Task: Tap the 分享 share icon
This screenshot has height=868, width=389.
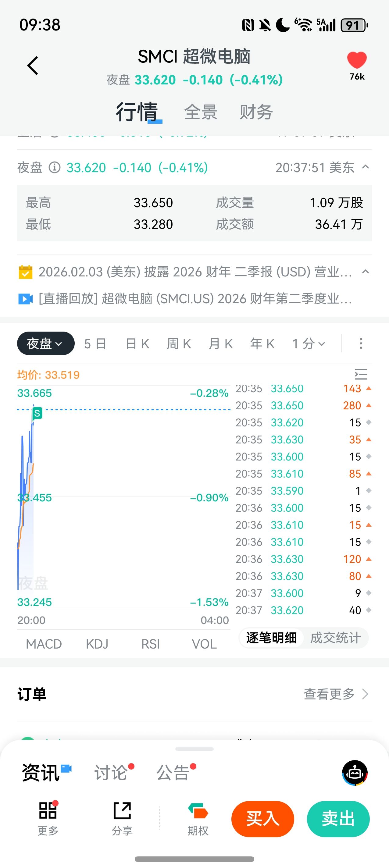Action: pyautogui.click(x=122, y=818)
